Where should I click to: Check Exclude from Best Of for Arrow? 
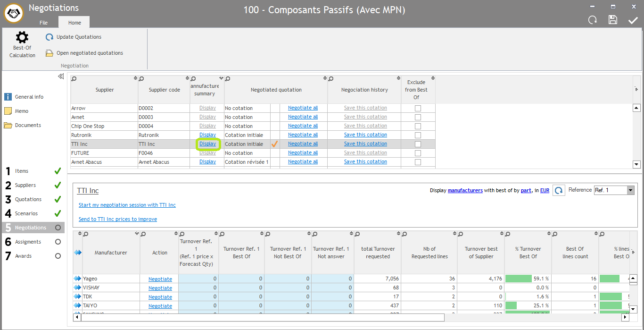tap(418, 108)
